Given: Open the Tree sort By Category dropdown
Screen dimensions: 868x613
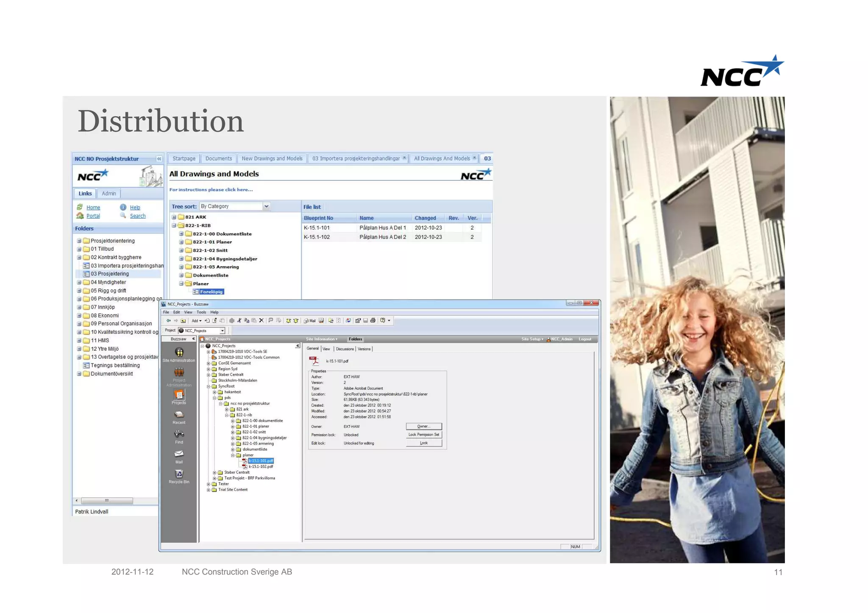Looking at the screenshot, I should click(x=266, y=206).
